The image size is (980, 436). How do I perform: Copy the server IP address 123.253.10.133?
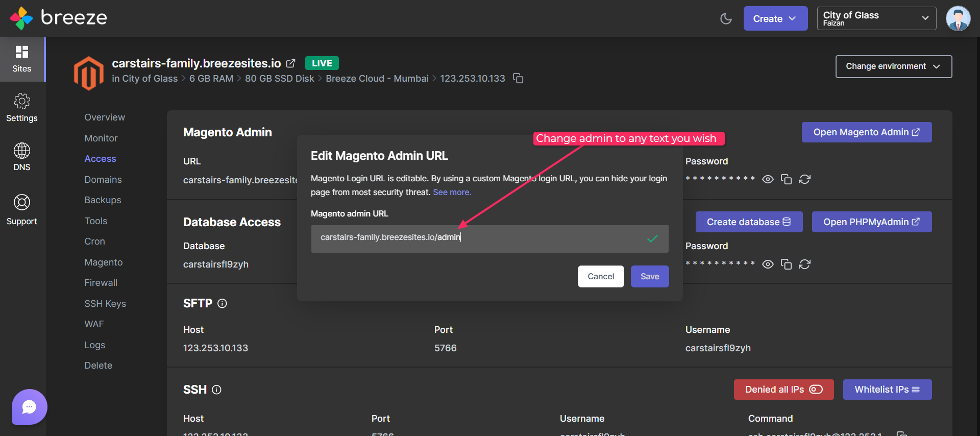(518, 78)
